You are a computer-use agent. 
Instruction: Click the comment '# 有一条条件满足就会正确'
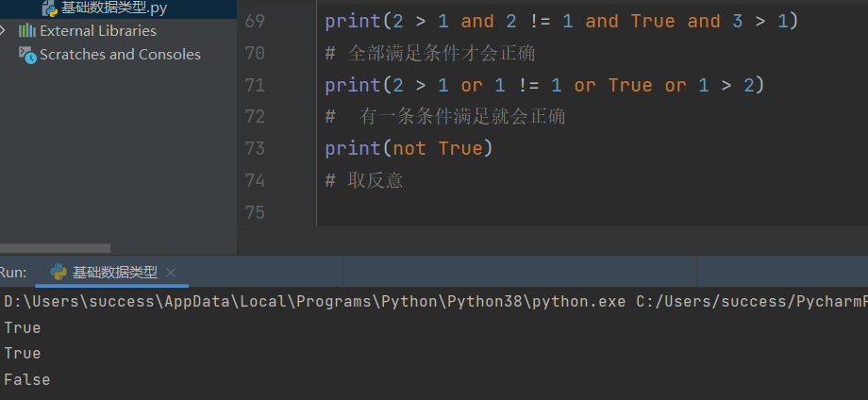(445, 117)
